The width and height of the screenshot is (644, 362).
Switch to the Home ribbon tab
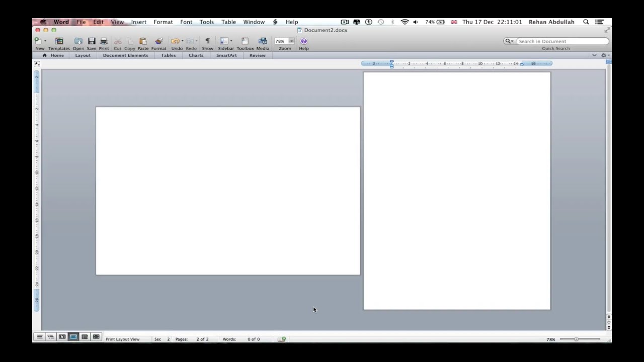pos(53,55)
